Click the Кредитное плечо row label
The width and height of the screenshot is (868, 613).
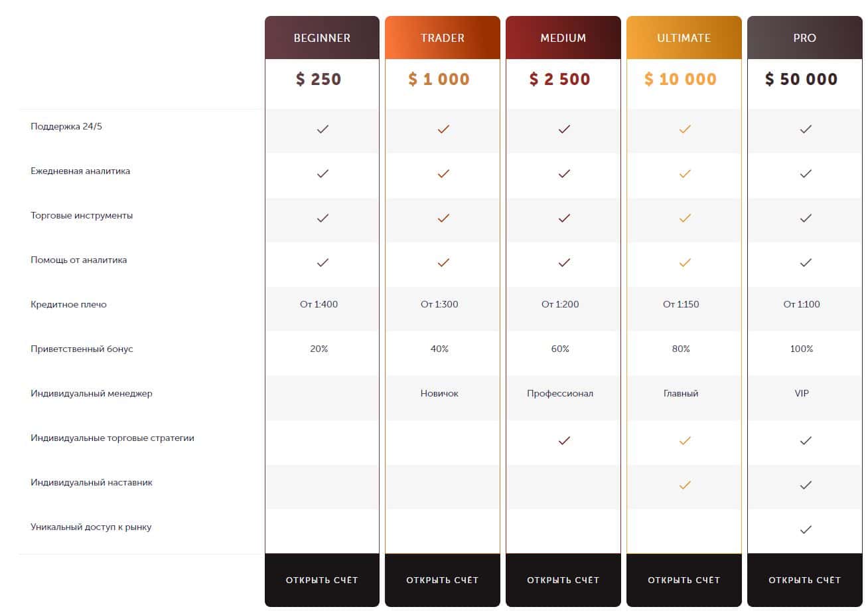coord(68,304)
